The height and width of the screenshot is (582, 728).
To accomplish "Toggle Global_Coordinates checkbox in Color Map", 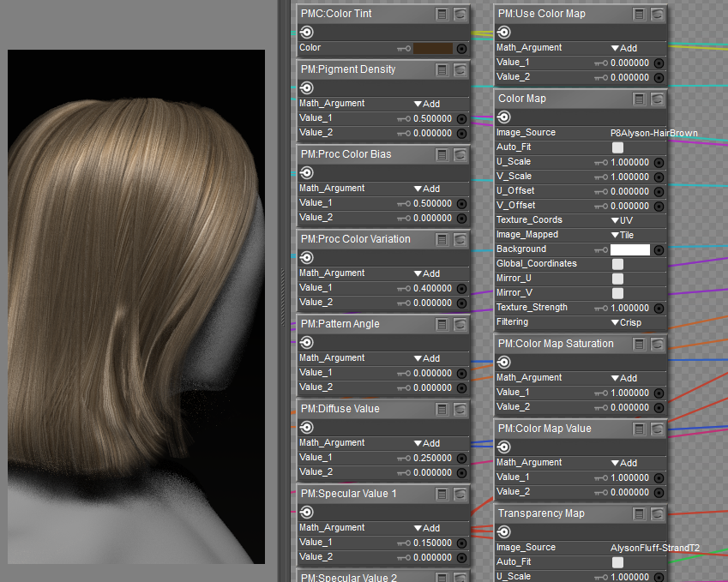I will point(617,264).
